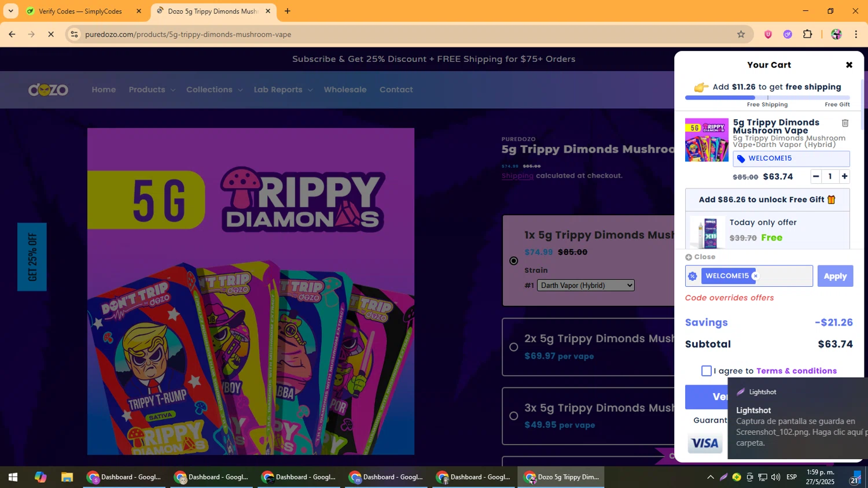This screenshot has height=488, width=868.
Task: Open SimplyCodes extension icon
Action: 788,34
